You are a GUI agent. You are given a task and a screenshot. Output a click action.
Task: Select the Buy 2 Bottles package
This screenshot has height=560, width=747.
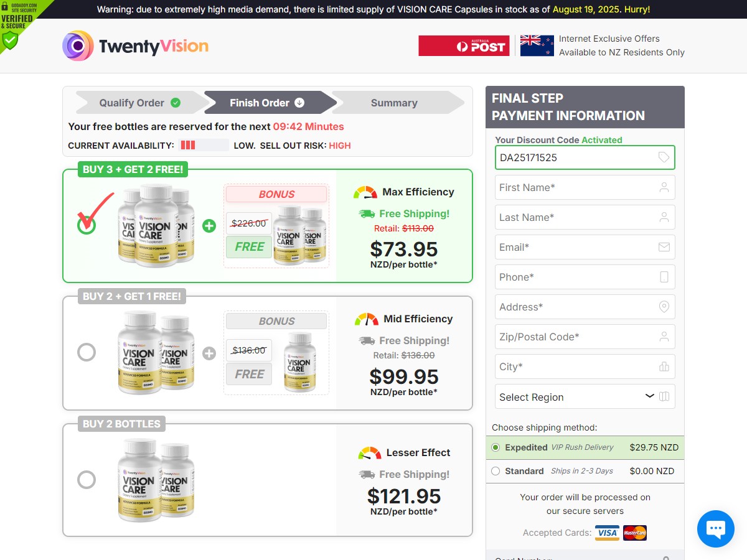pos(87,480)
